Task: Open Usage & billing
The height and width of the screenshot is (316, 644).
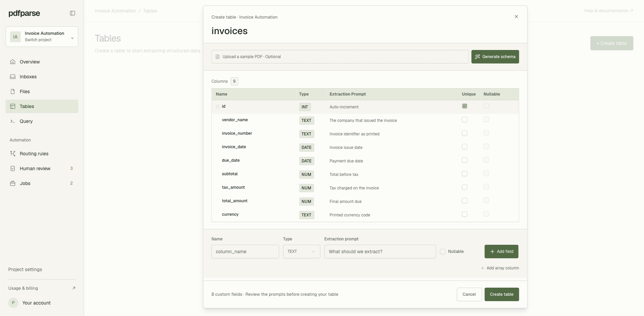Action: [42, 288]
